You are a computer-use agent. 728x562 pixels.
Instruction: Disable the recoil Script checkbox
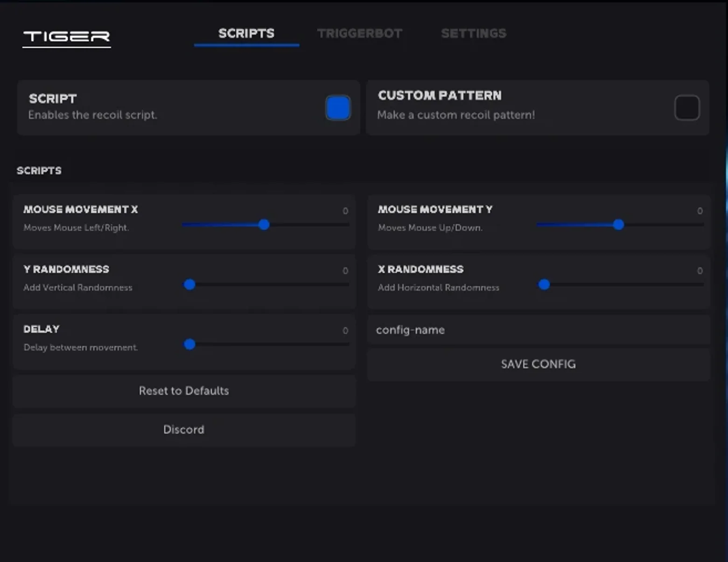(x=338, y=108)
